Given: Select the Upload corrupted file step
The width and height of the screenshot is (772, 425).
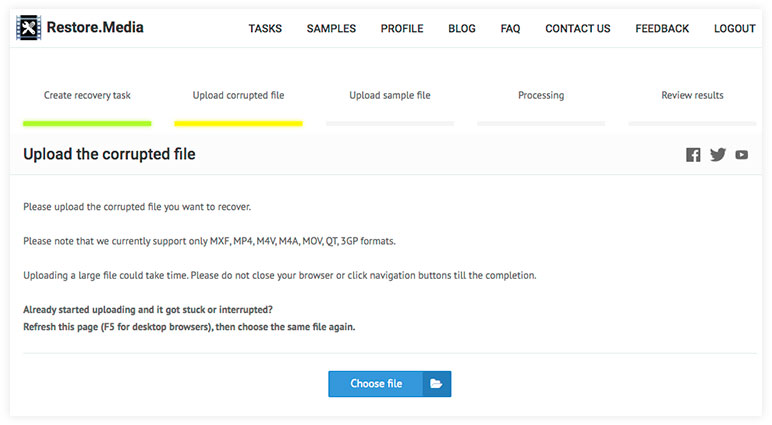Looking at the screenshot, I should (x=238, y=95).
